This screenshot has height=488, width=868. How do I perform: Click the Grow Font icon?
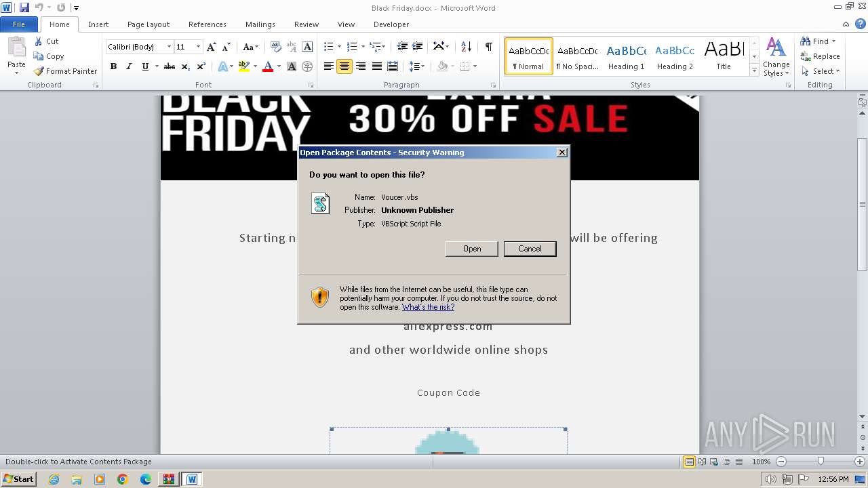point(212,47)
